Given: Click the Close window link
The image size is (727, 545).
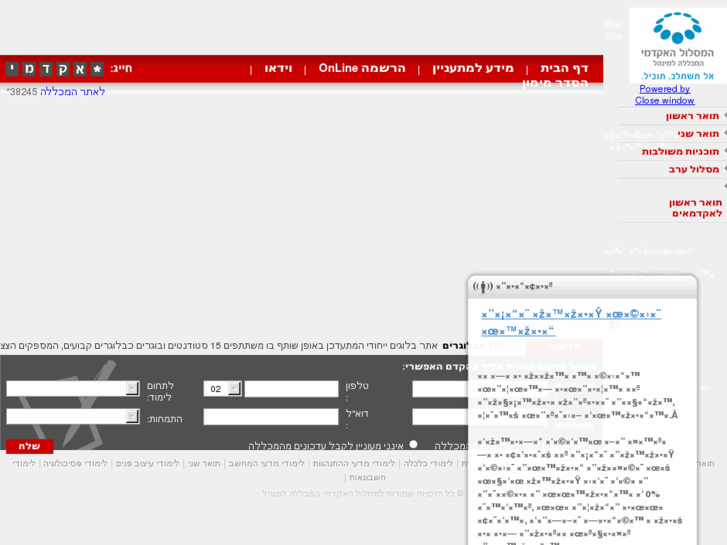Looking at the screenshot, I should click(x=664, y=101).
